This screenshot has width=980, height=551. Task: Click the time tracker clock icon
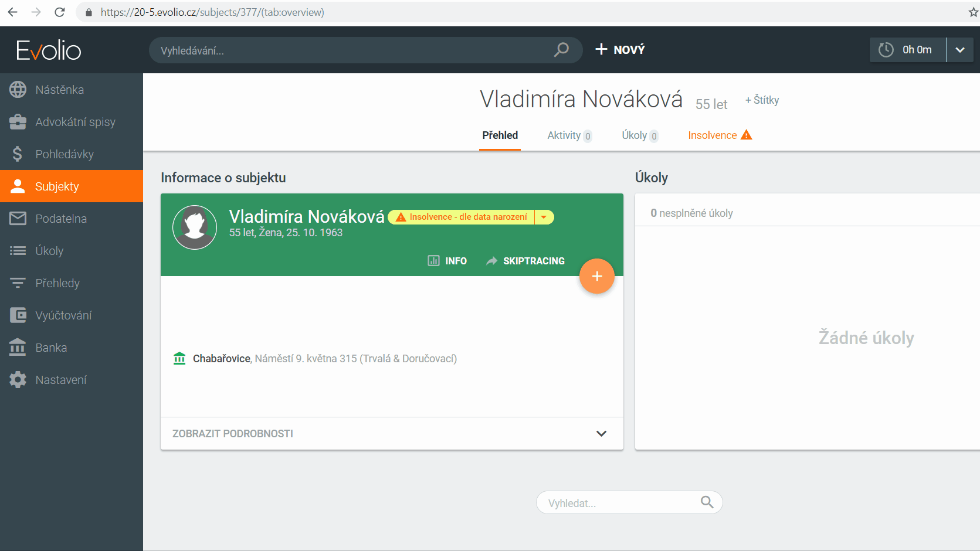coord(886,50)
